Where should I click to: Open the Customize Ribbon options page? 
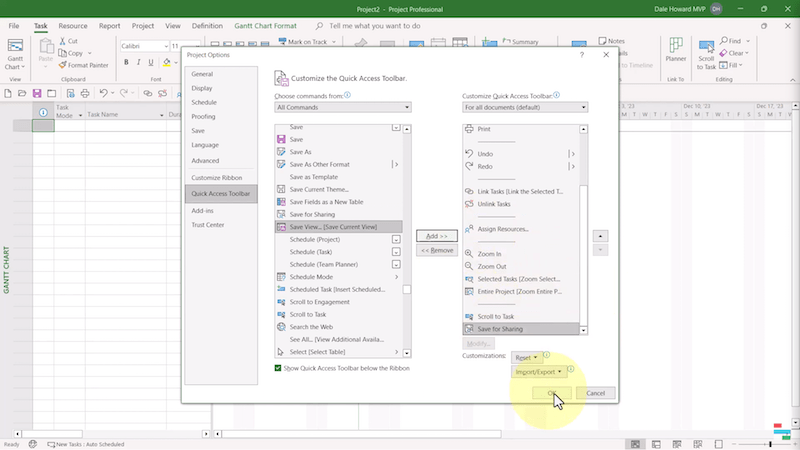click(217, 177)
